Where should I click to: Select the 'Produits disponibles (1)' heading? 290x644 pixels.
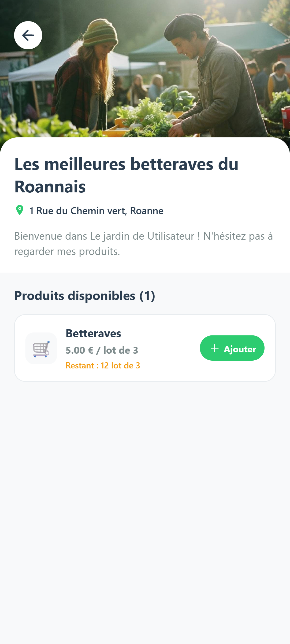tap(85, 296)
